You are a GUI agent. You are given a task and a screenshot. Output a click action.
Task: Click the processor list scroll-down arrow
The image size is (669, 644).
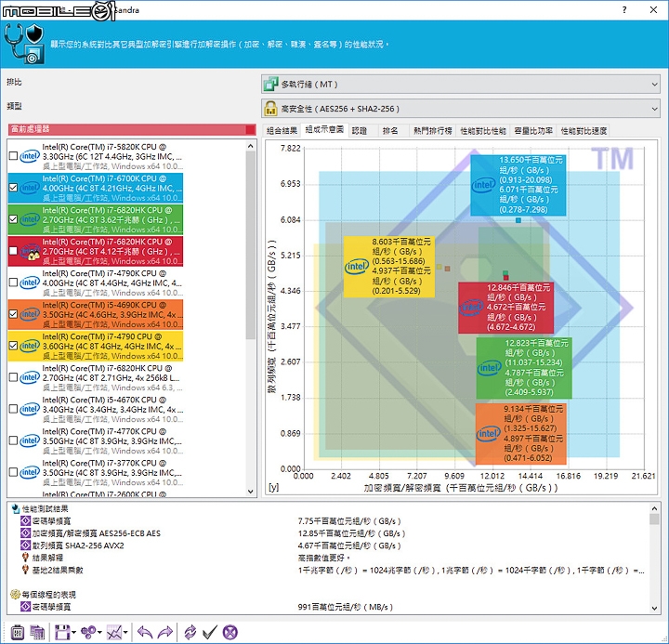click(x=251, y=492)
